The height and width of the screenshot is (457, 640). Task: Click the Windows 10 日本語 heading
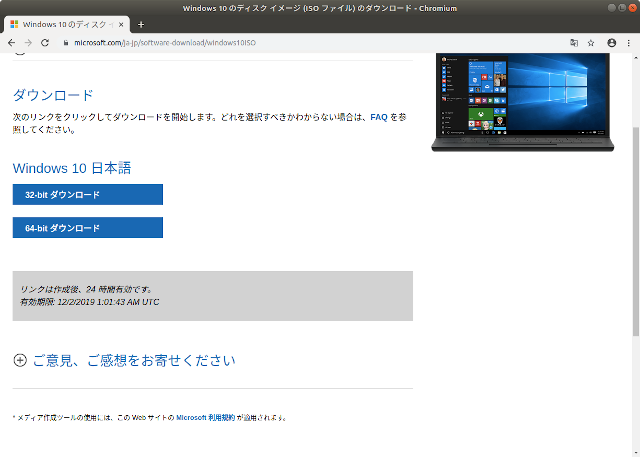(72, 168)
